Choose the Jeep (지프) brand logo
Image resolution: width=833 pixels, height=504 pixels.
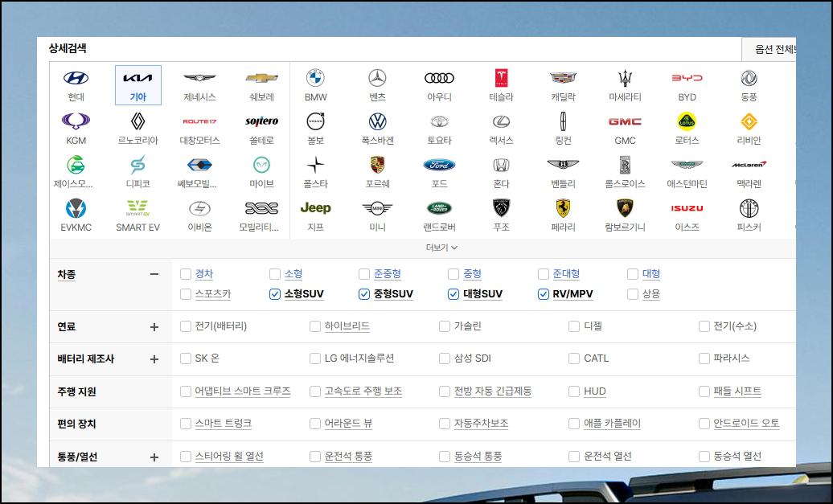tap(315, 208)
